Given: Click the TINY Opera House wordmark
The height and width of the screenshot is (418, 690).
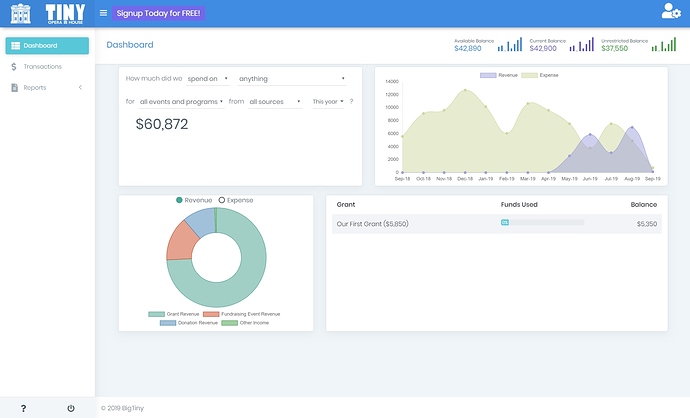Looking at the screenshot, I should pos(65,14).
